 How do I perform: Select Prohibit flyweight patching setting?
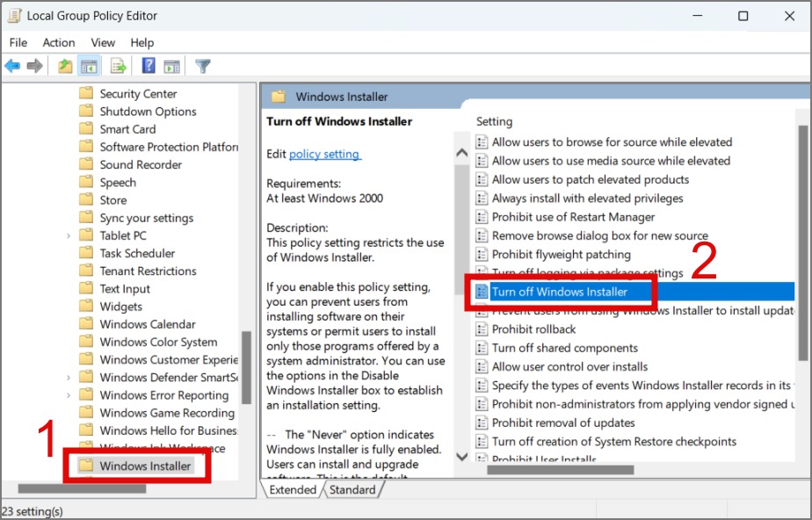pyautogui.click(x=561, y=255)
